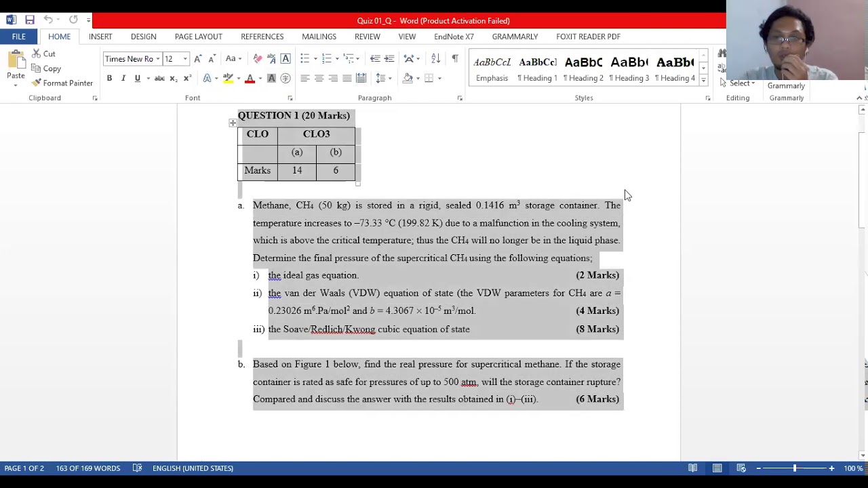
Task: Click the Redo/Repeat icon
Action: (x=73, y=20)
